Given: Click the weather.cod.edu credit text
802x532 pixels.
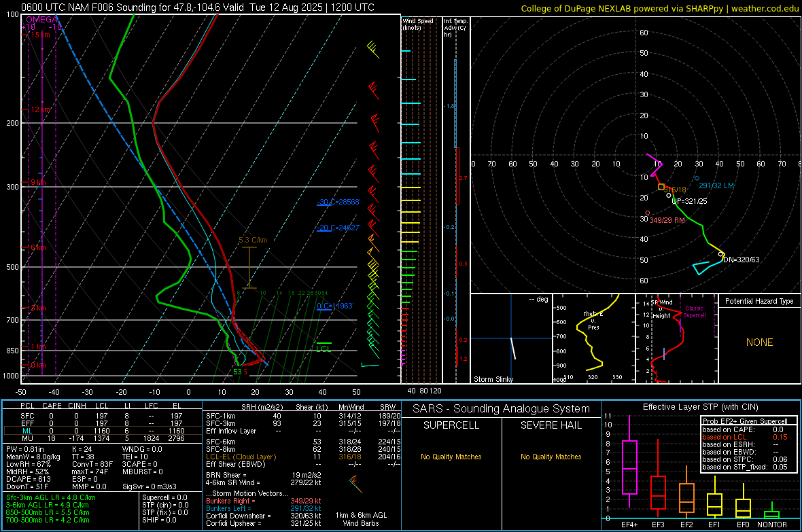Looking at the screenshot, I should click(x=765, y=8).
